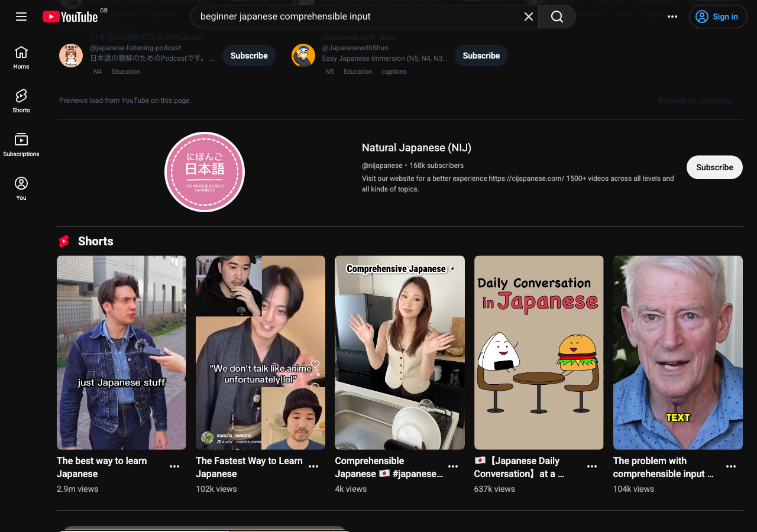Open options for 'Comprehensible Japanese' short
Image resolution: width=757 pixels, height=532 pixels.
click(x=453, y=466)
